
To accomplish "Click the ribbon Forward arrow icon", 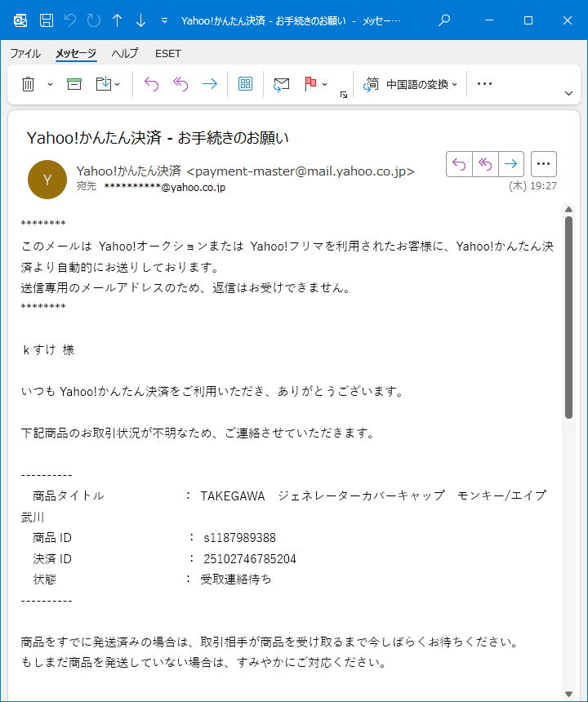I will [x=210, y=84].
